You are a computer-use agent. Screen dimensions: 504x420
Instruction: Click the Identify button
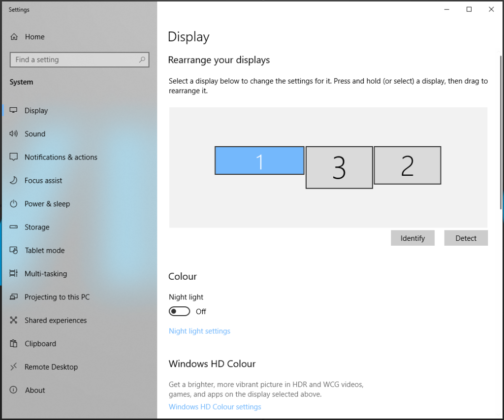coord(412,238)
